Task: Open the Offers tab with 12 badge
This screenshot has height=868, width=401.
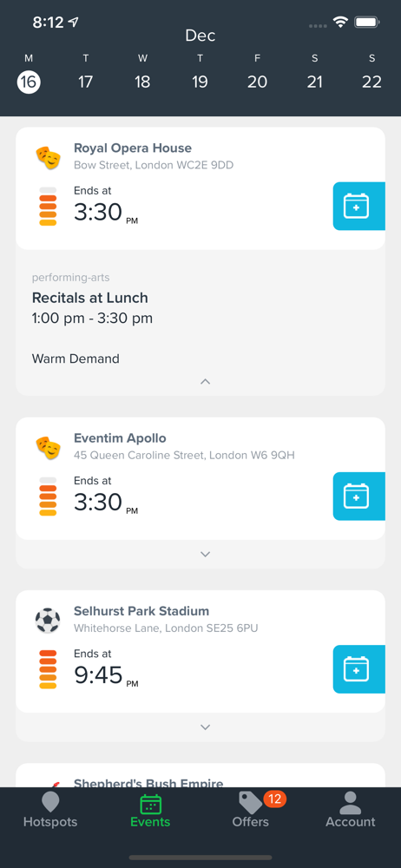Action: [x=251, y=811]
